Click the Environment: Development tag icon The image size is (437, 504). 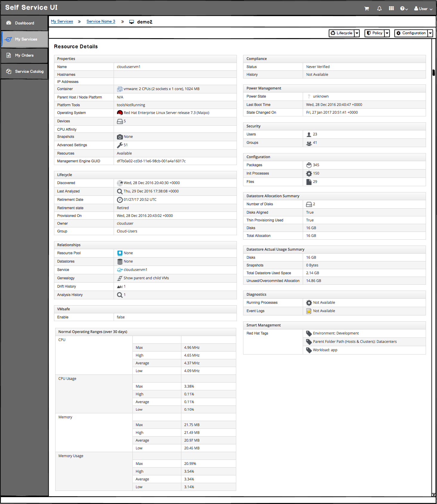pos(309,333)
